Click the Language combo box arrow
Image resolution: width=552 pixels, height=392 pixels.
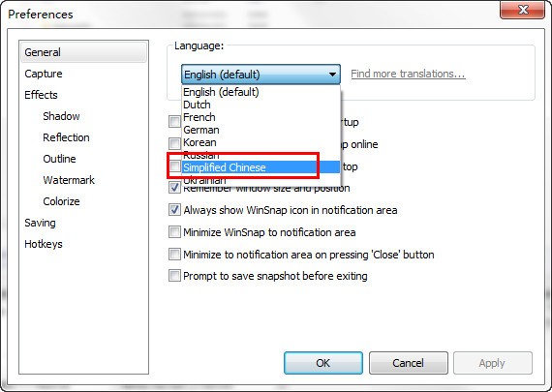[332, 75]
